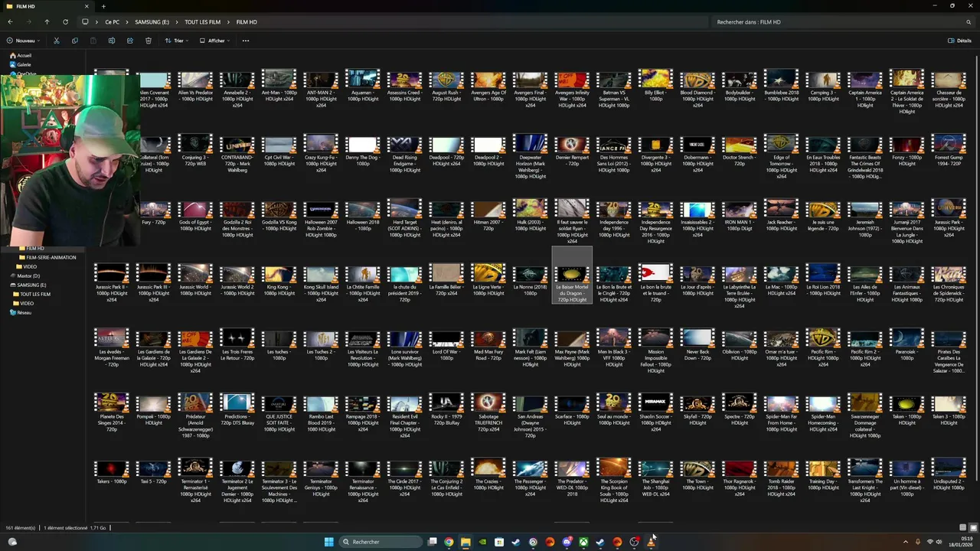The image size is (980, 551).
Task: Click the File Explorer taskbar icon
Action: [x=465, y=542]
